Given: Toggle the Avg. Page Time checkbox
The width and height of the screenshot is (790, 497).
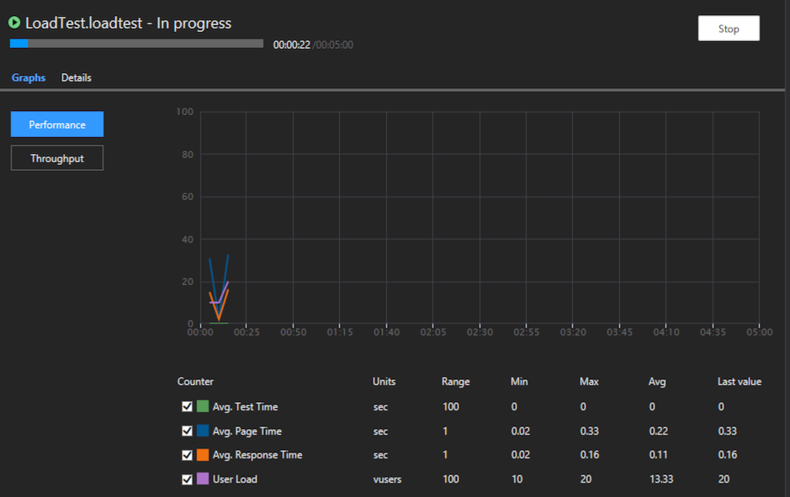Looking at the screenshot, I should (x=187, y=431).
